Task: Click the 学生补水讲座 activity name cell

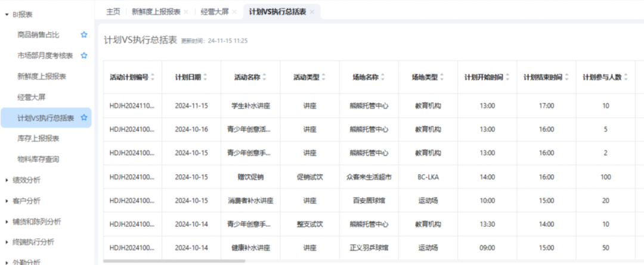Action: point(250,106)
